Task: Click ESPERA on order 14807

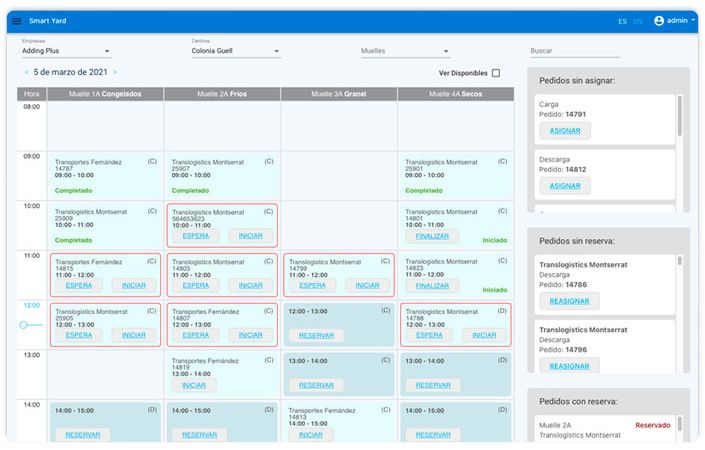Action: [196, 335]
